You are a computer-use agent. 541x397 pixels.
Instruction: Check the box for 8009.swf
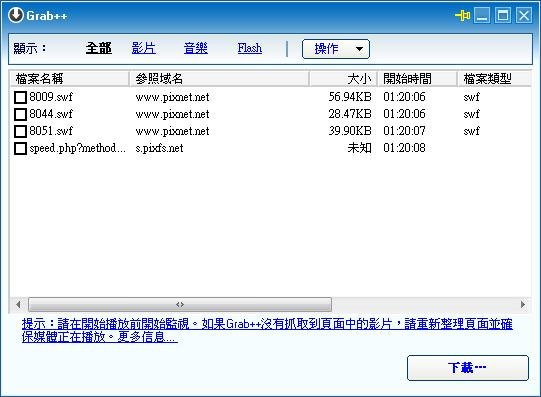point(20,97)
